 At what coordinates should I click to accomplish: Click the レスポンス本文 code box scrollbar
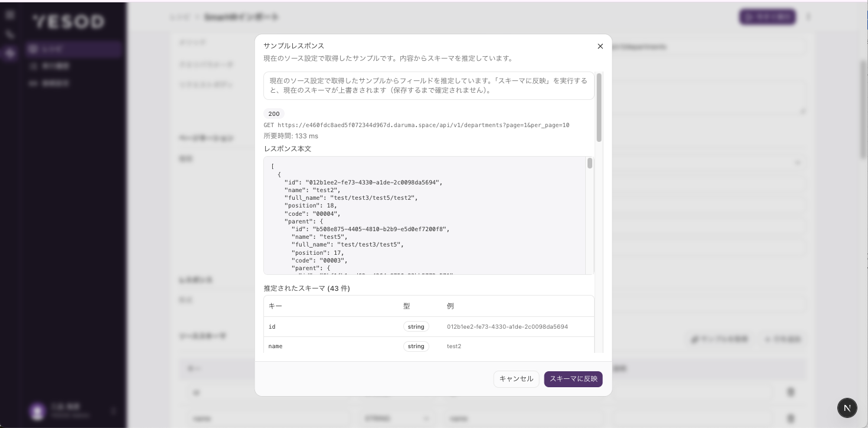coord(589,163)
